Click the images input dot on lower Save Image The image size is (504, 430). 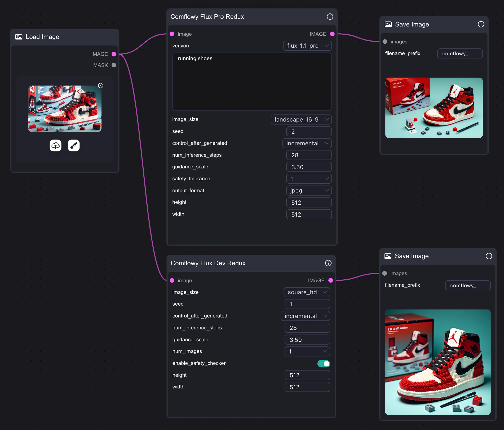point(385,273)
